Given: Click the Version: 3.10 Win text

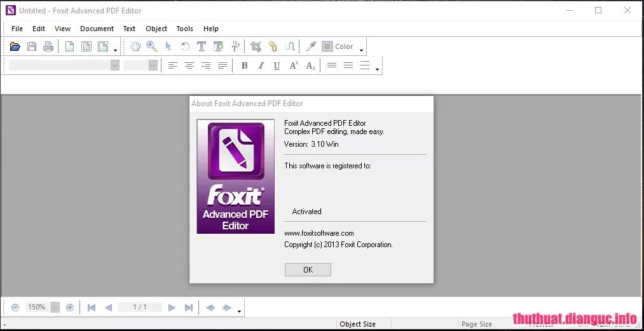Looking at the screenshot, I should coord(312,144).
